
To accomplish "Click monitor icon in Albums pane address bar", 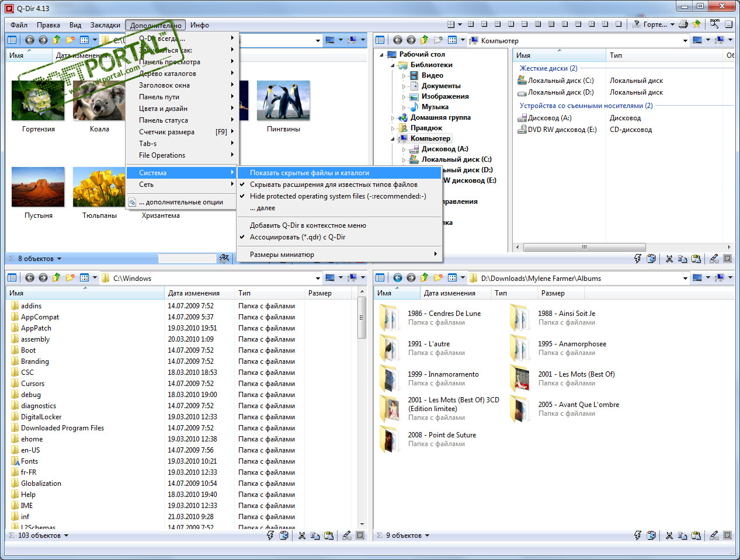I will pyautogui.click(x=697, y=278).
